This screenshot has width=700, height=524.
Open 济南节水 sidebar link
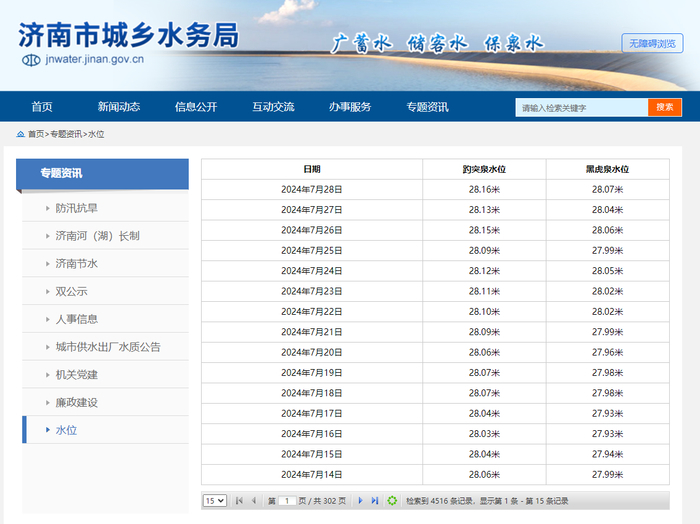tap(77, 263)
